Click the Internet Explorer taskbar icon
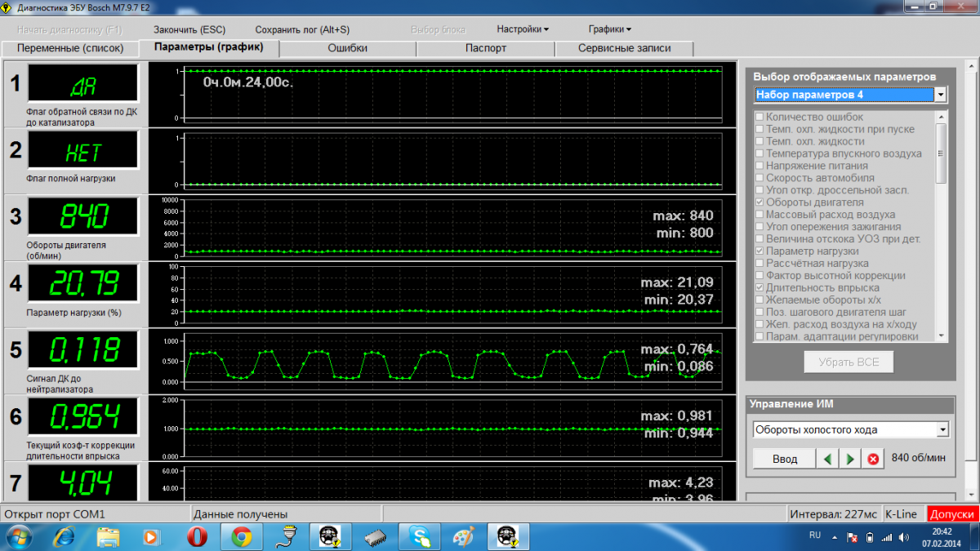This screenshot has height=551, width=980. [65, 536]
